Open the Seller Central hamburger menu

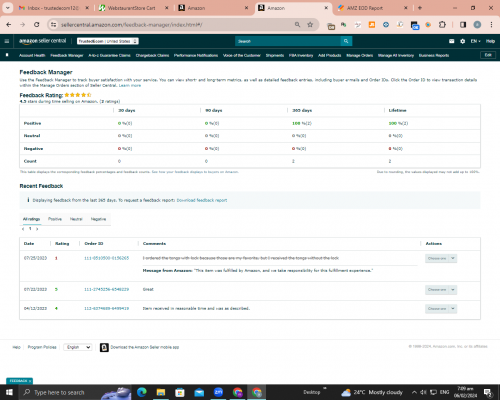7,41
